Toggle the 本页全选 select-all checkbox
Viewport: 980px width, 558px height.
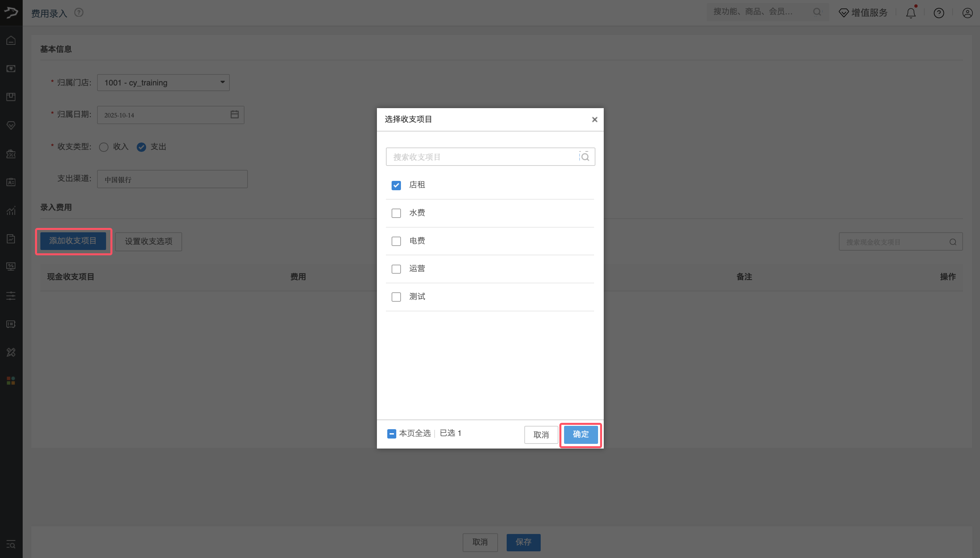(391, 434)
